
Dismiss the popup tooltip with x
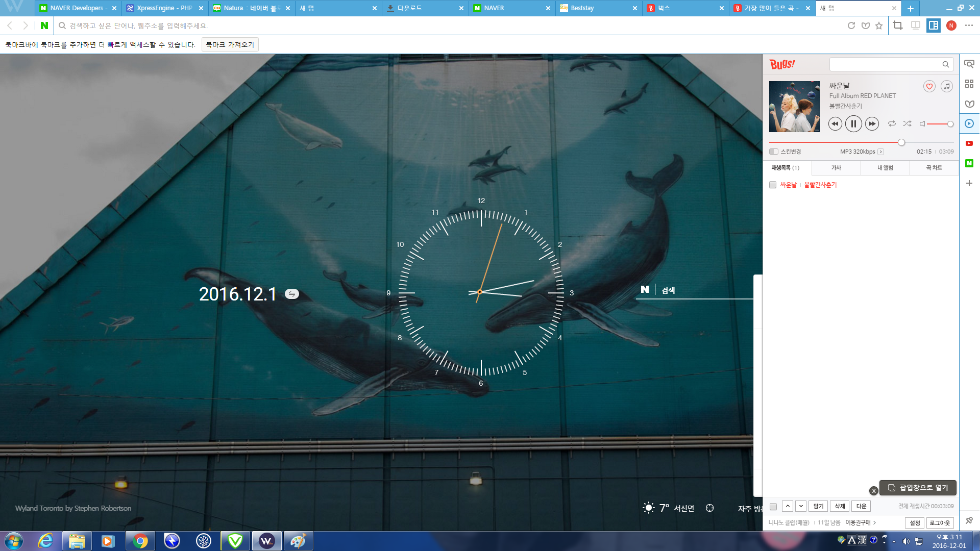pos(873,491)
